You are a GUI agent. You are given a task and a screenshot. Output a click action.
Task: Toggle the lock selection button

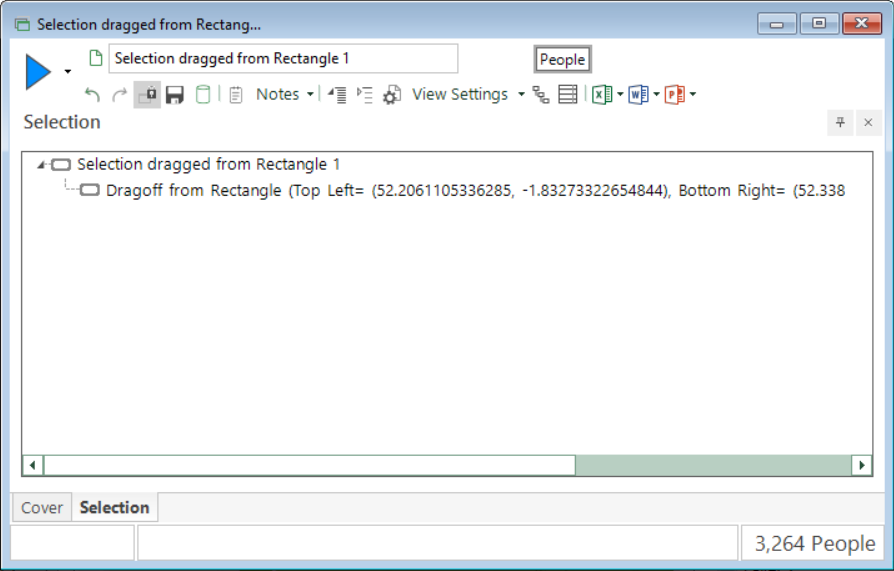click(x=147, y=95)
